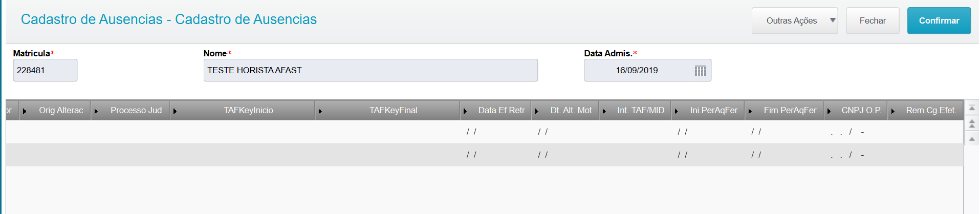This screenshot has height=214, width=980.
Task: Select the Int. TAF/MID column header
Action: pyautogui.click(x=640, y=111)
